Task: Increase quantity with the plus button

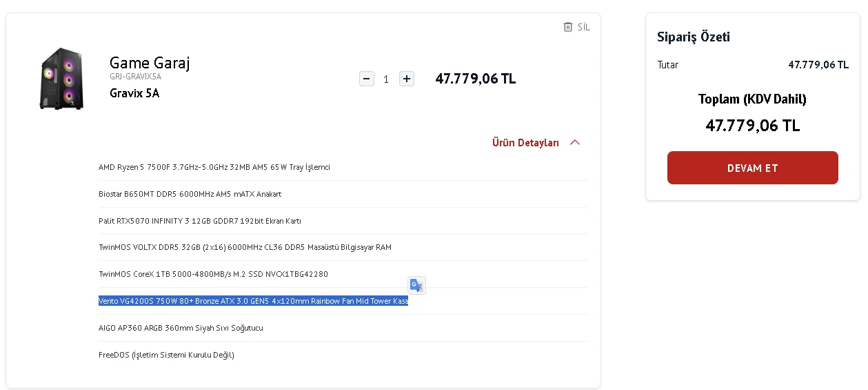Action: 407,79
